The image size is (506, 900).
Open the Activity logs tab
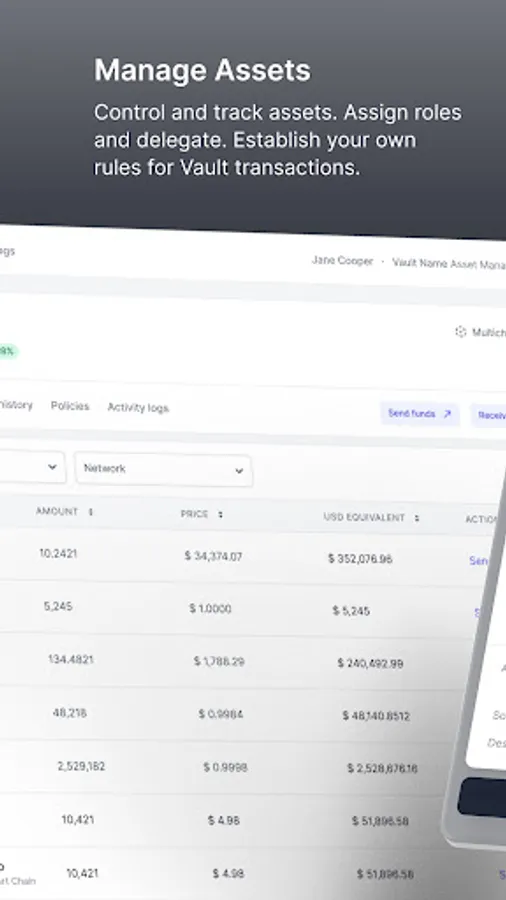[x=138, y=408]
